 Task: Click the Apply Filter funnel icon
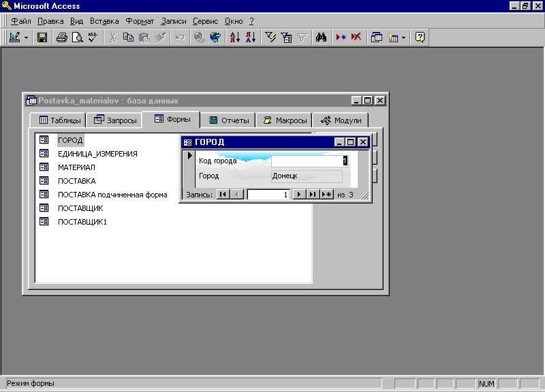point(302,37)
